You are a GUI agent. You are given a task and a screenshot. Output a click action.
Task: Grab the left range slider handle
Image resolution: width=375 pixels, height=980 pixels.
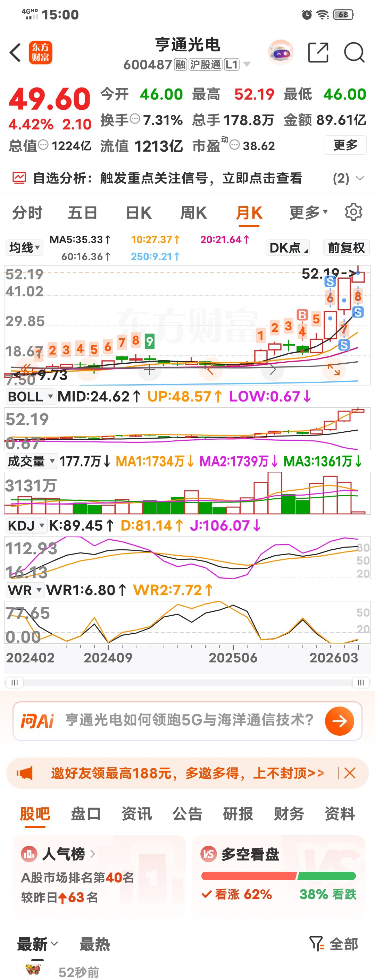[x=15, y=683]
